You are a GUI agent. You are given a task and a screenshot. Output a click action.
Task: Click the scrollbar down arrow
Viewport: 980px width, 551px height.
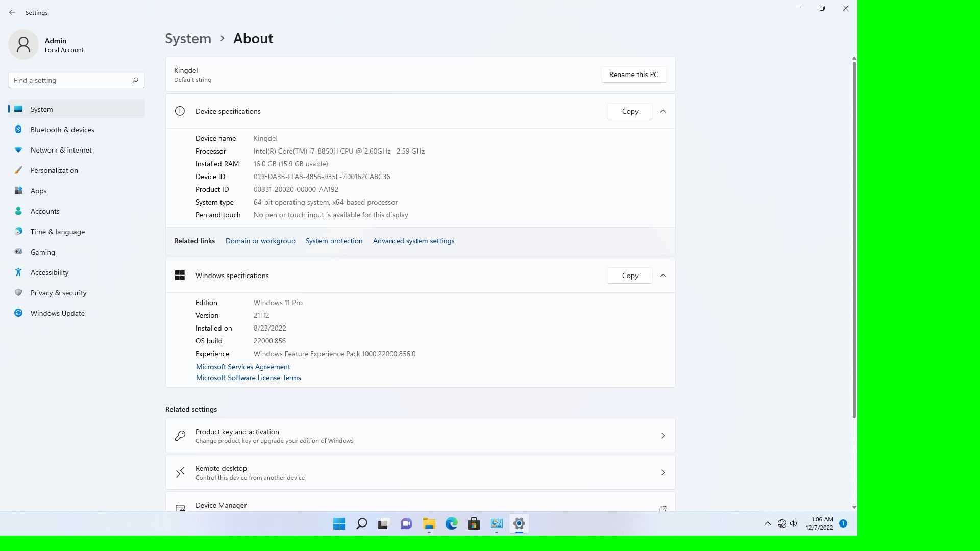[x=854, y=507]
